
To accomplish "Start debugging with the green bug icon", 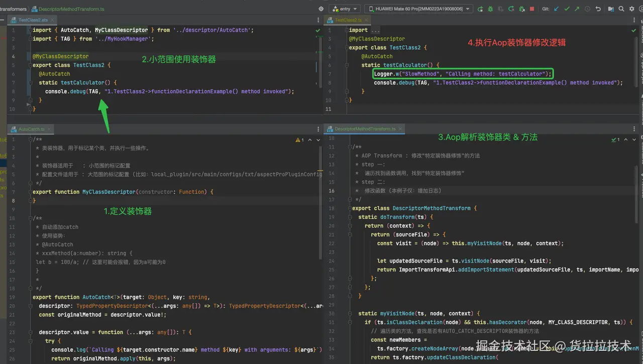I will point(490,9).
